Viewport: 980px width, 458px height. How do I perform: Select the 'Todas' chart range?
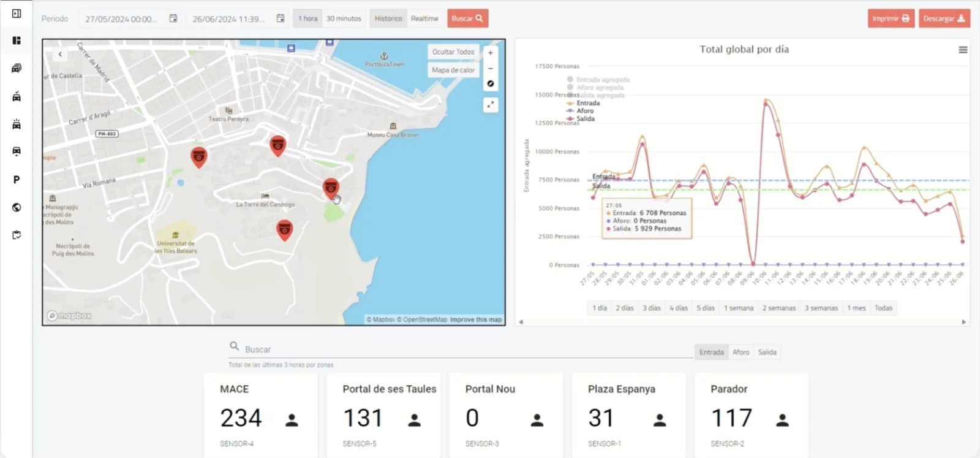coord(883,308)
